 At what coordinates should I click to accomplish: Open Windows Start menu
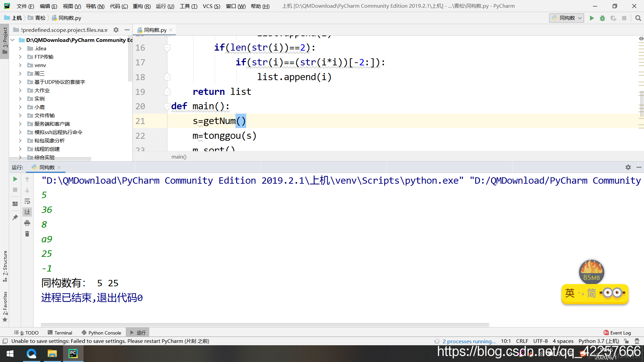[10, 354]
